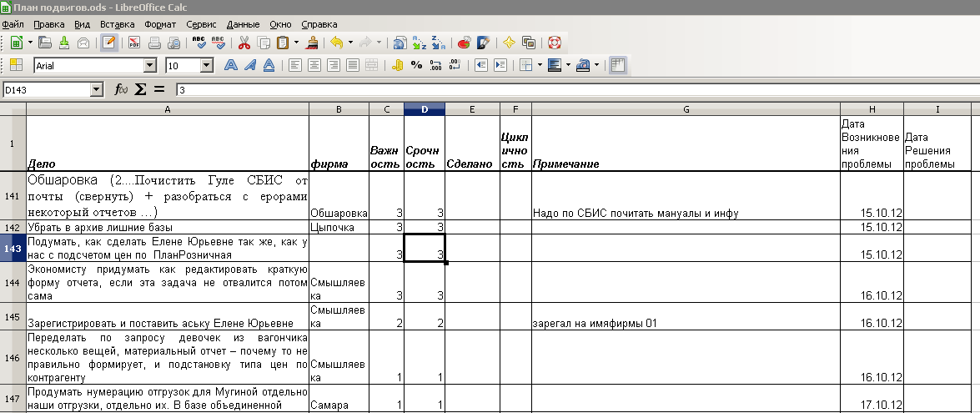Screen dimensions: 980x413
Task: Show draw functions
Action: click(x=483, y=43)
